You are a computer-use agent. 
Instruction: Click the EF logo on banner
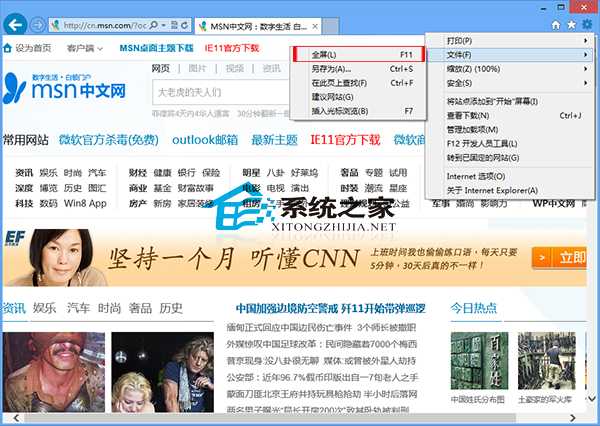[15, 238]
